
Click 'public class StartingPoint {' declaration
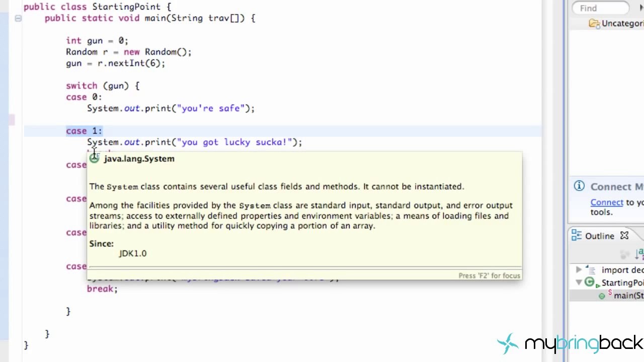tap(97, 7)
